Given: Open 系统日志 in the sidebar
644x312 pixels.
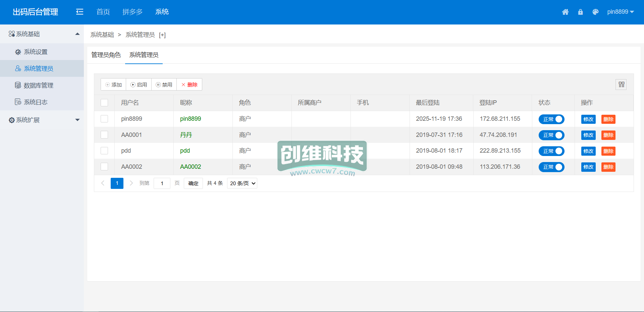Looking at the screenshot, I should click(x=36, y=102).
